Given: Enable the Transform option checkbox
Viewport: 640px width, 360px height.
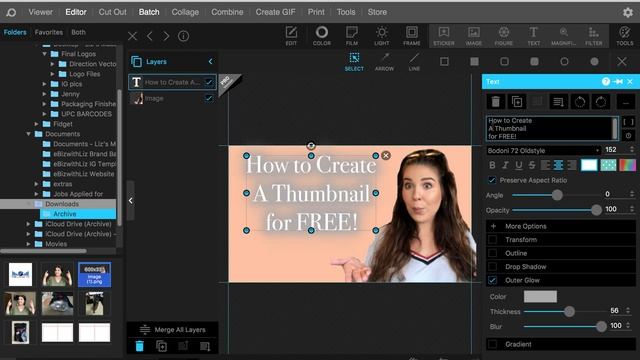Looking at the screenshot, I should [493, 240].
